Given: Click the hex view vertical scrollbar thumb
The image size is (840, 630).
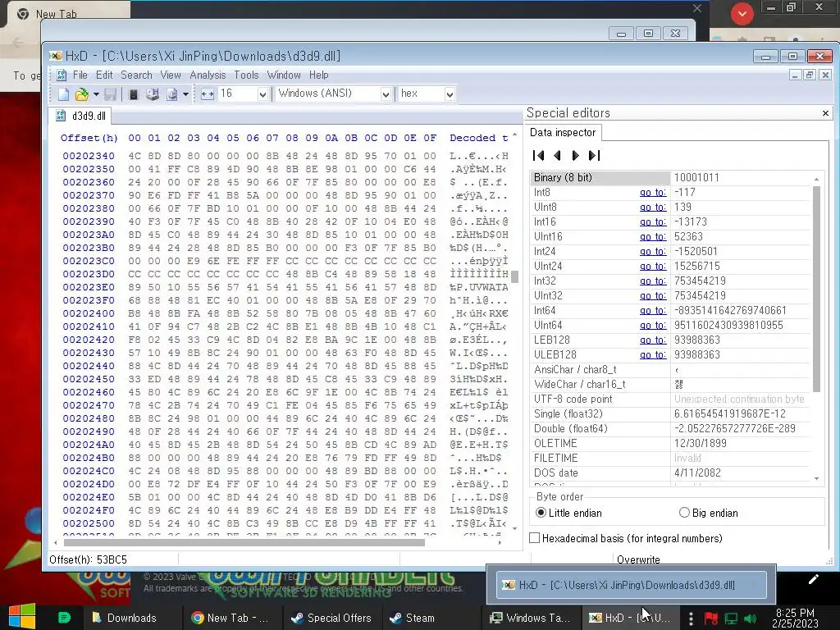Looking at the screenshot, I should pyautogui.click(x=515, y=276).
